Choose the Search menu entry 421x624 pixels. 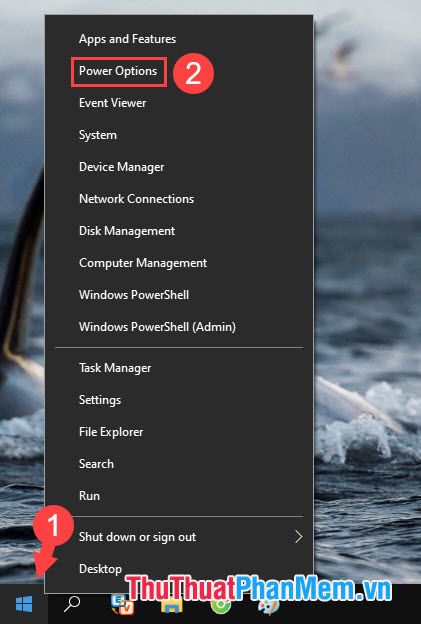(x=179, y=464)
